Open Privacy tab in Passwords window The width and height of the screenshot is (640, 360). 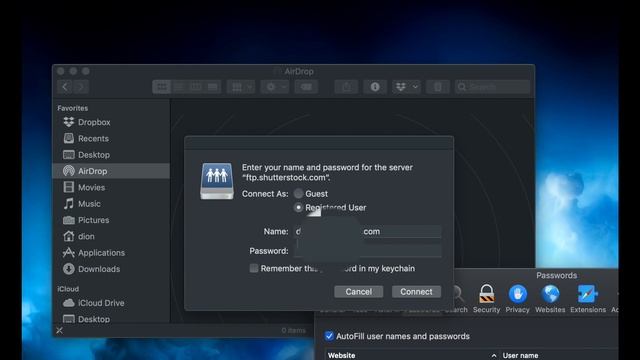518,298
